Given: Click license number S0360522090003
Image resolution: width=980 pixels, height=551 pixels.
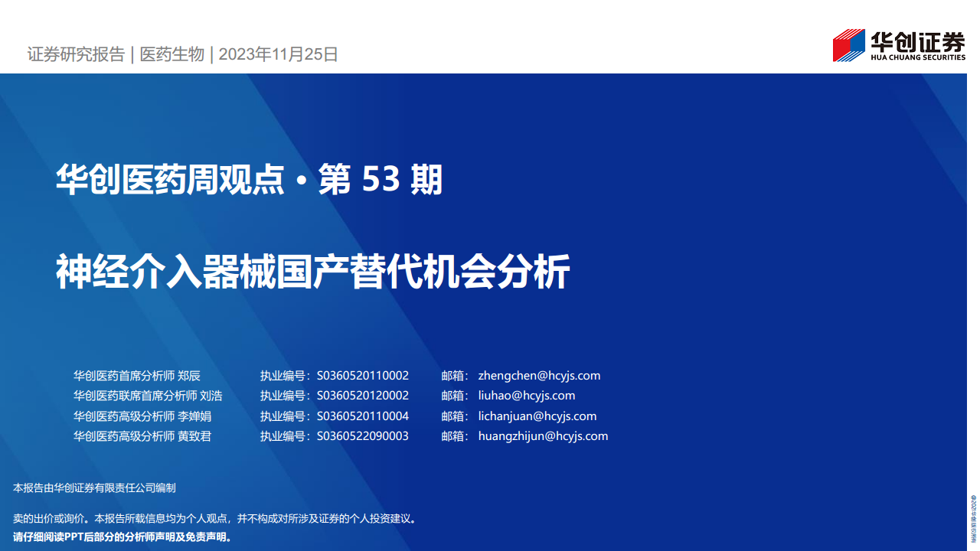Looking at the screenshot, I should point(363,436).
